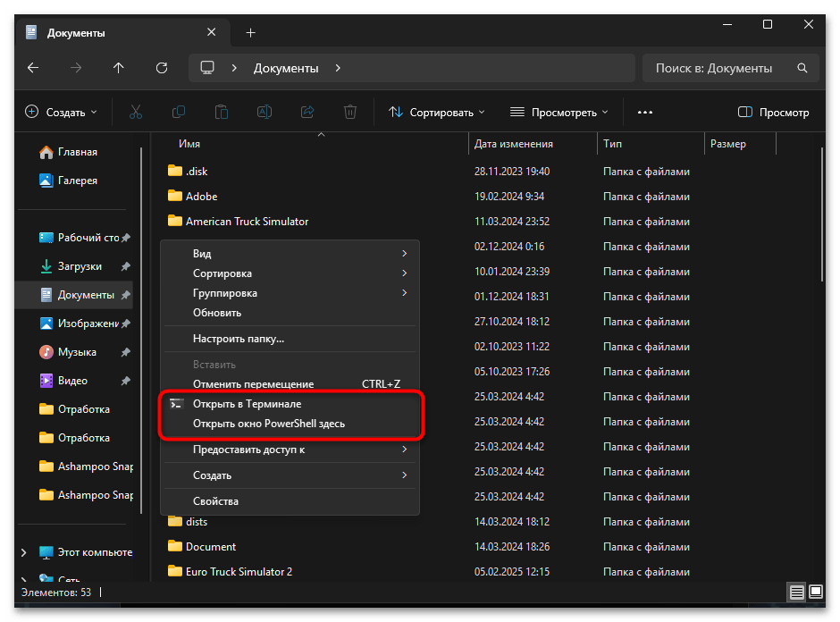The height and width of the screenshot is (622, 840).
Task: Navigate up one folder level
Action: [x=118, y=68]
